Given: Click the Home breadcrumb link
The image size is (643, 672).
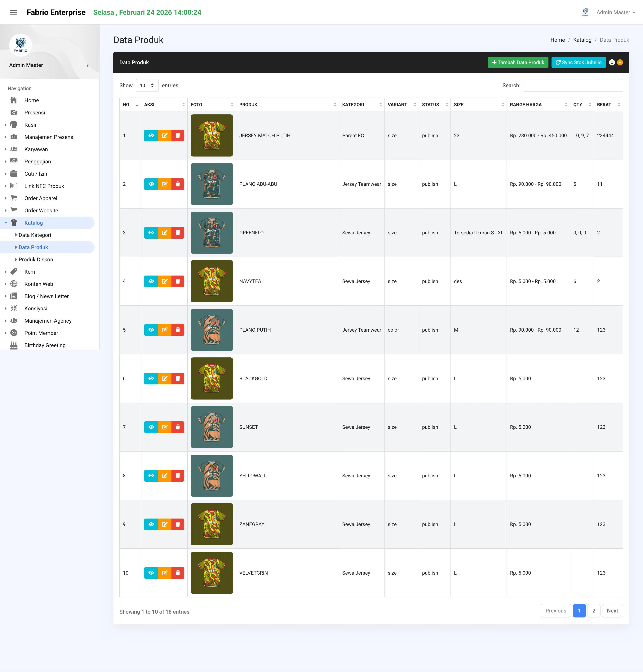Looking at the screenshot, I should [557, 40].
